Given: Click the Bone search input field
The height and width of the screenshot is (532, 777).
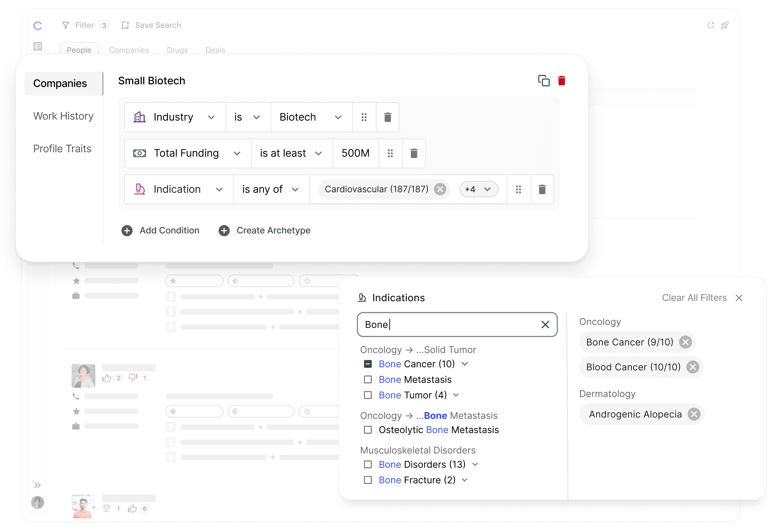Looking at the screenshot, I should tap(448, 324).
